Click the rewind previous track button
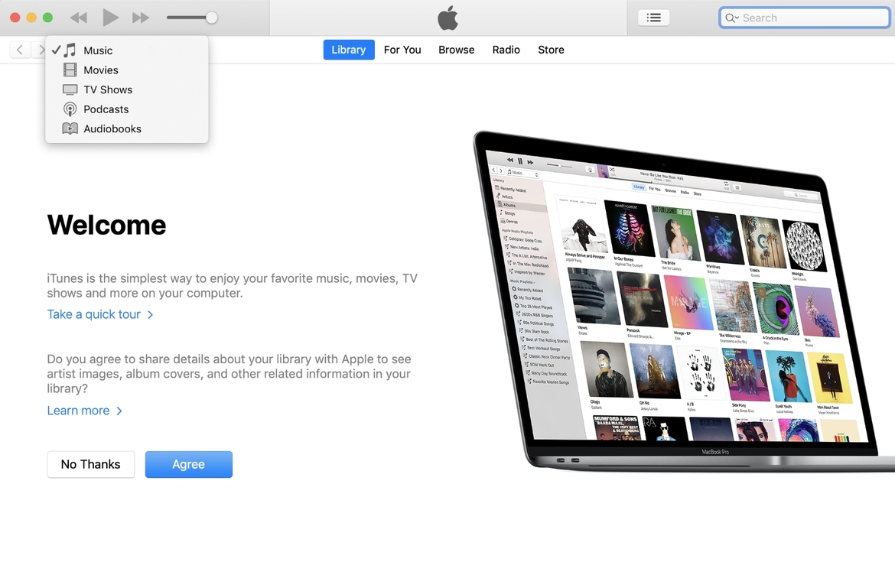The image size is (895, 588). click(79, 18)
